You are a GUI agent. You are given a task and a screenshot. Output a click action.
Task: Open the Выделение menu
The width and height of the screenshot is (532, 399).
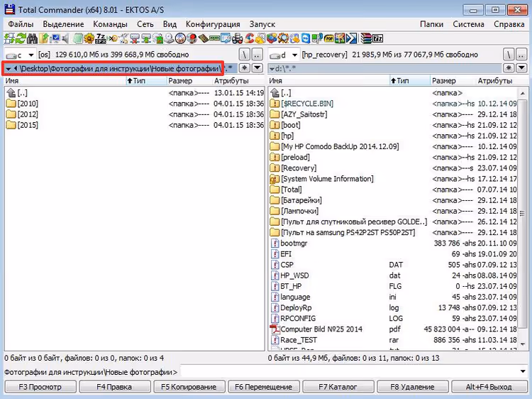point(63,24)
